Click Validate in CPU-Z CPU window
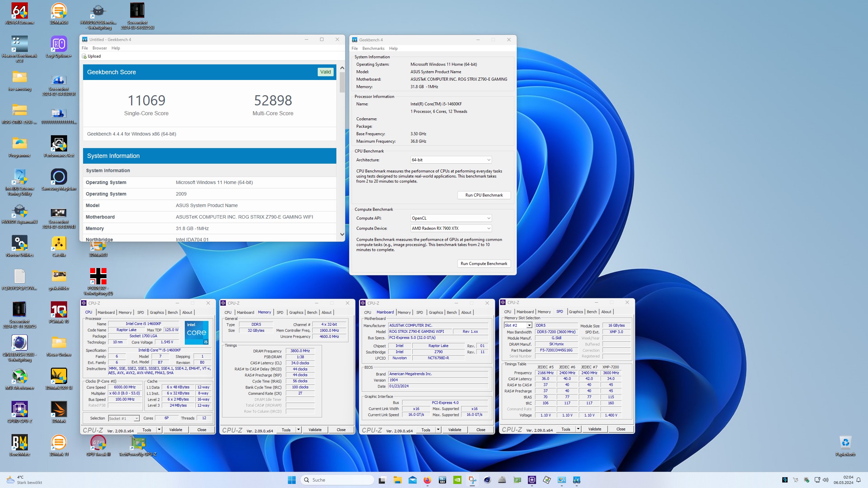The height and width of the screenshot is (488, 868). pyautogui.click(x=176, y=430)
